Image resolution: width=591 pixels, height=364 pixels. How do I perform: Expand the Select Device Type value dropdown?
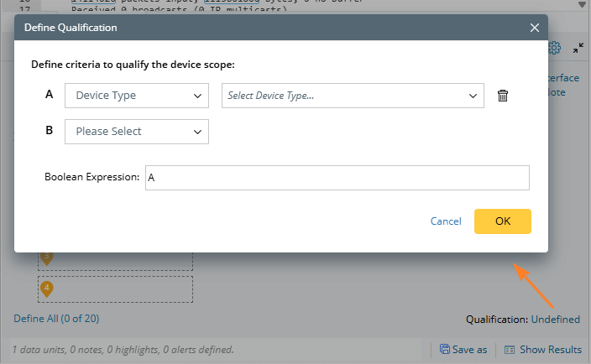tap(353, 96)
